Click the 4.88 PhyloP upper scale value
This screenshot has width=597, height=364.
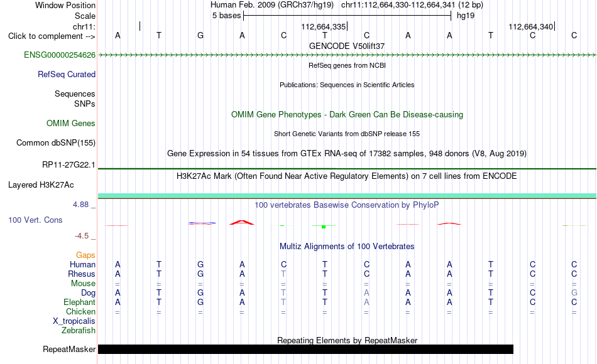pos(80,205)
